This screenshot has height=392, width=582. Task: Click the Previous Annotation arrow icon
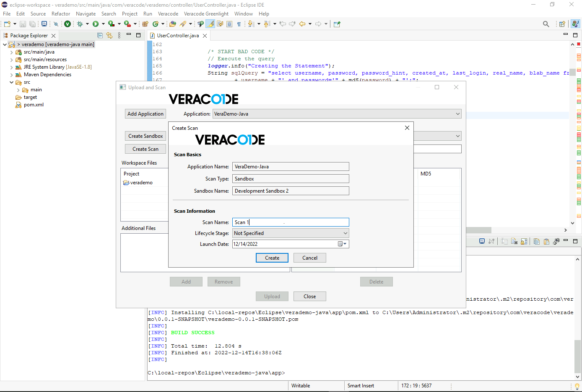(267, 24)
